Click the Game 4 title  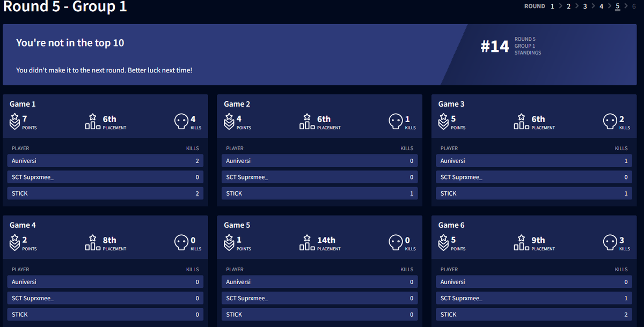click(x=23, y=225)
